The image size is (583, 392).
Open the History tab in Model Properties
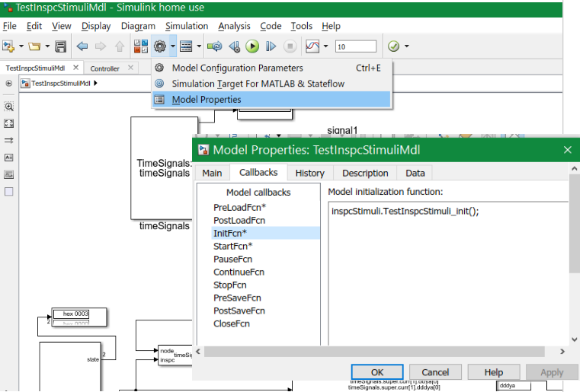click(309, 174)
